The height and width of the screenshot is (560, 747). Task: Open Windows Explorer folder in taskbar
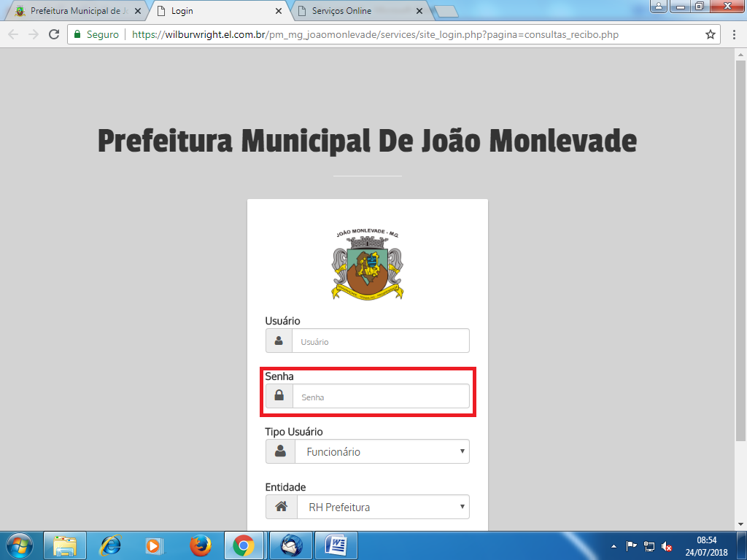click(x=66, y=545)
